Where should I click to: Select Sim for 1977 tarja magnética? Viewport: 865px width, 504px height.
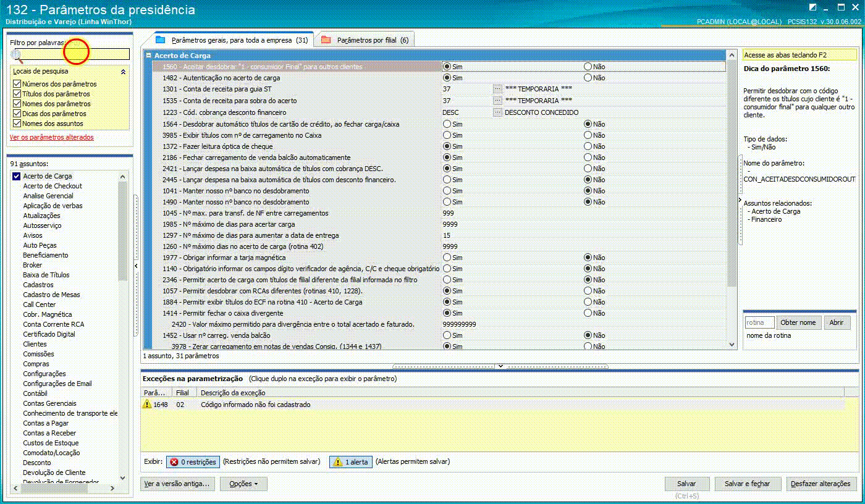click(x=447, y=258)
